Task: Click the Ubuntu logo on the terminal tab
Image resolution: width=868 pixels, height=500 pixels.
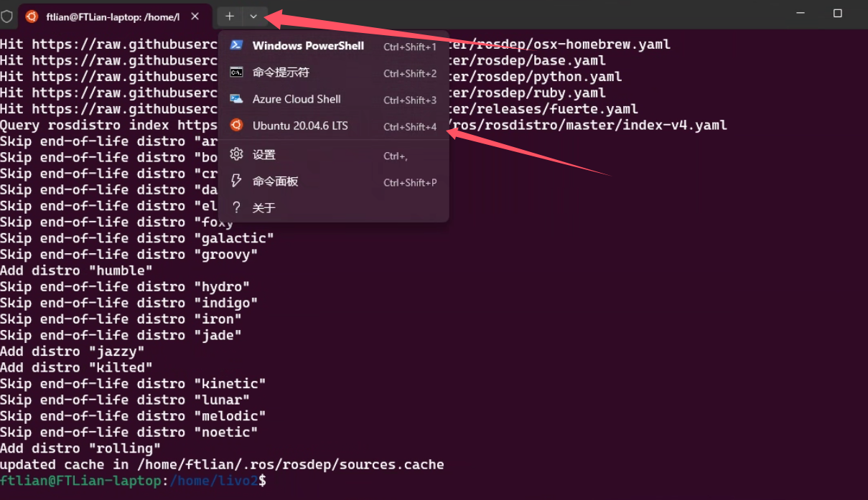Action: coord(32,16)
